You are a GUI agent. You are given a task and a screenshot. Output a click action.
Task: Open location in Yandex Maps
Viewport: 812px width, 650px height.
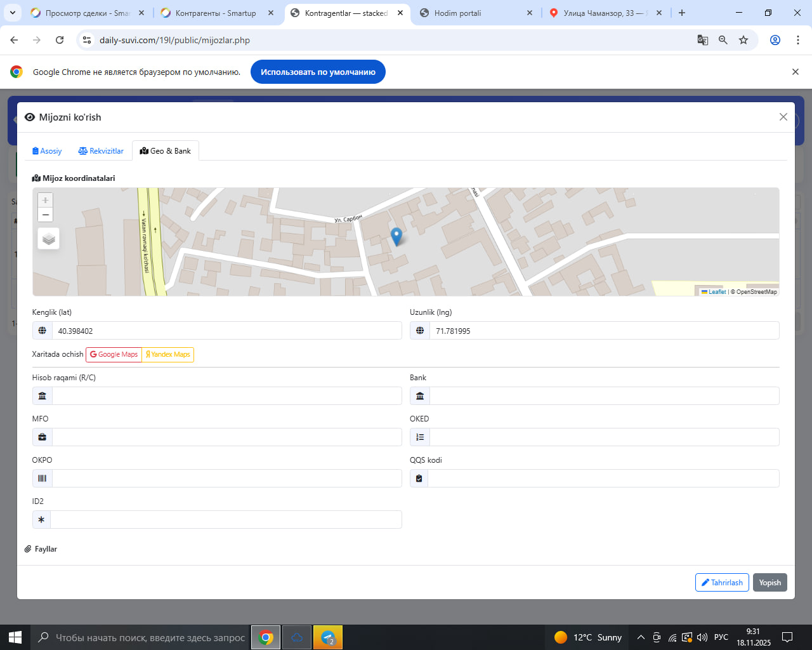(x=168, y=354)
